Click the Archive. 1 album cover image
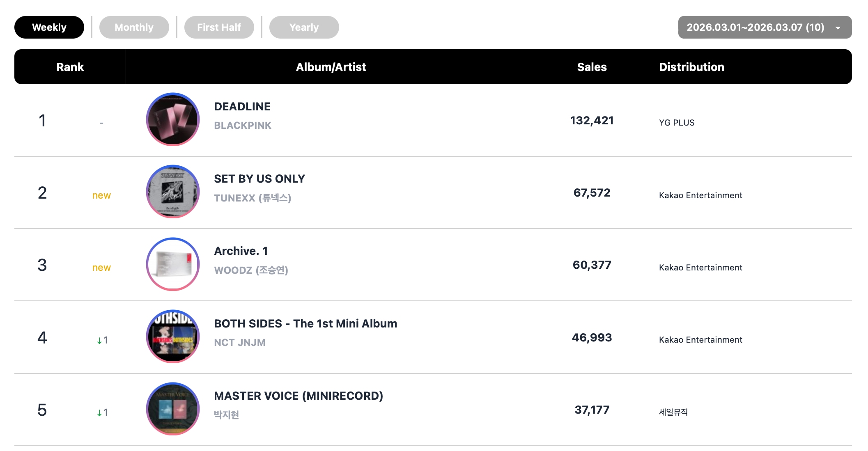Image resolution: width=868 pixels, height=451 pixels. [x=173, y=264]
